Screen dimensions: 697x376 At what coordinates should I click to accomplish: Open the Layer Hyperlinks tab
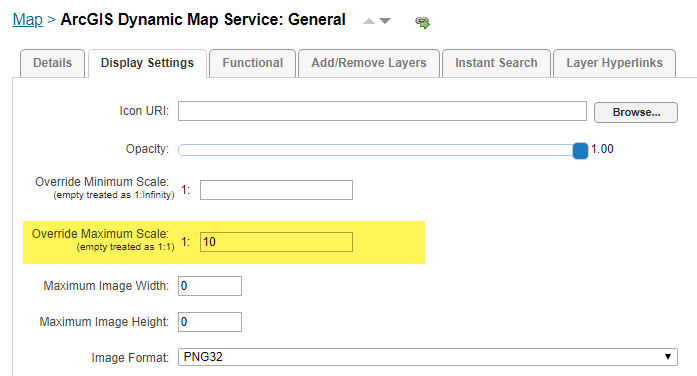[x=614, y=63]
